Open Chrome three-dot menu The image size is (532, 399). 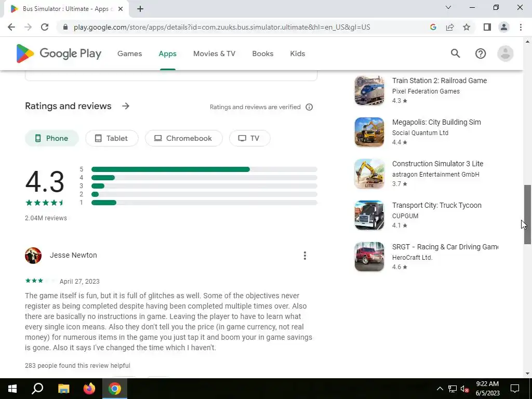(x=521, y=27)
